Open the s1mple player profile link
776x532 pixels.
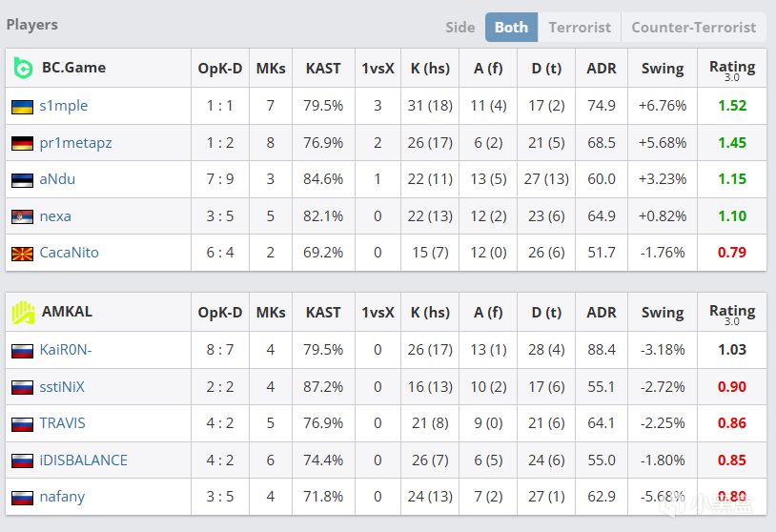coord(63,106)
